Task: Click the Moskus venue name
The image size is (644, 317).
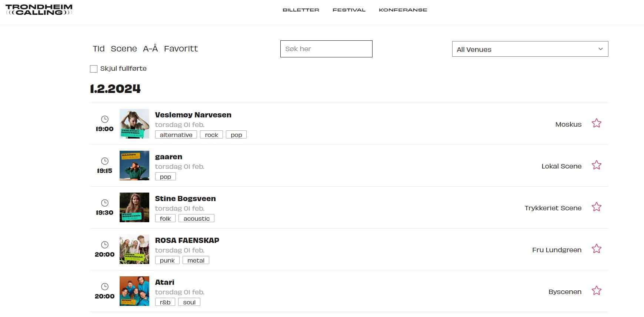Action: pos(568,124)
